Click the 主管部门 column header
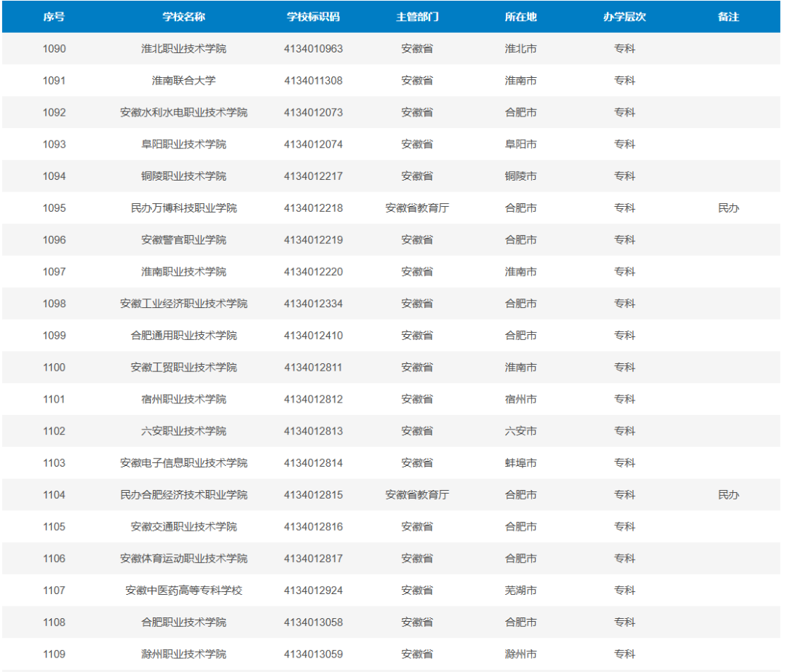The width and height of the screenshot is (786, 672). (x=417, y=17)
